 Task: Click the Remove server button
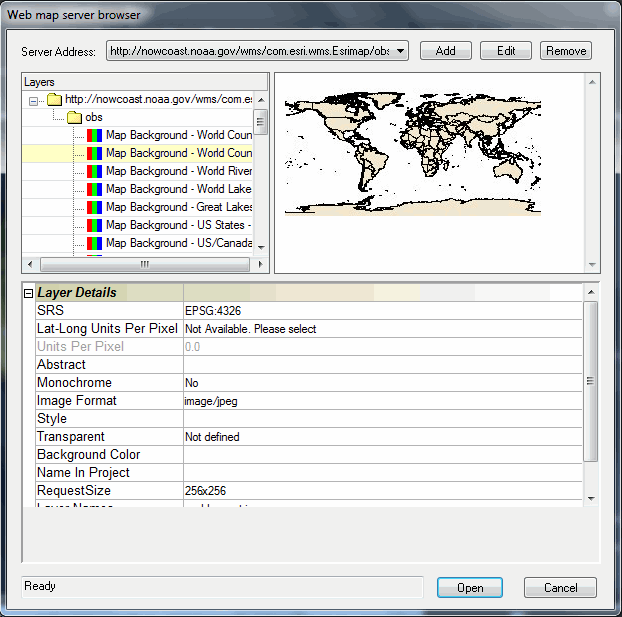click(566, 51)
